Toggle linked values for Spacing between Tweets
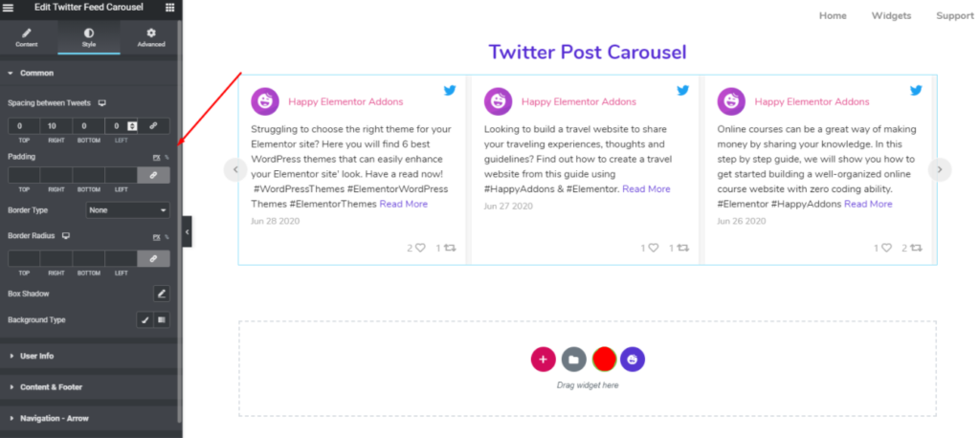Viewport: 980px width, 438px height. click(x=153, y=126)
